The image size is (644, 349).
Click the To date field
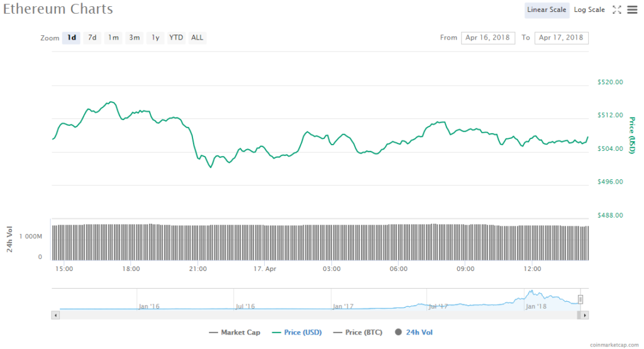pyautogui.click(x=561, y=38)
